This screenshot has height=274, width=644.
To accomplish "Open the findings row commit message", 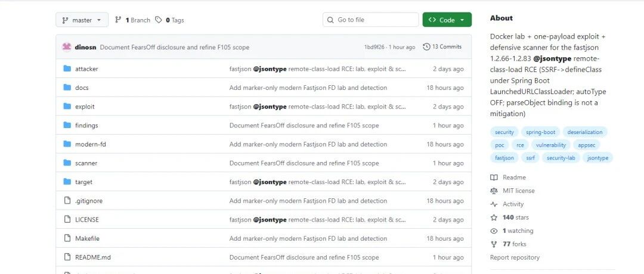I will coord(304,126).
